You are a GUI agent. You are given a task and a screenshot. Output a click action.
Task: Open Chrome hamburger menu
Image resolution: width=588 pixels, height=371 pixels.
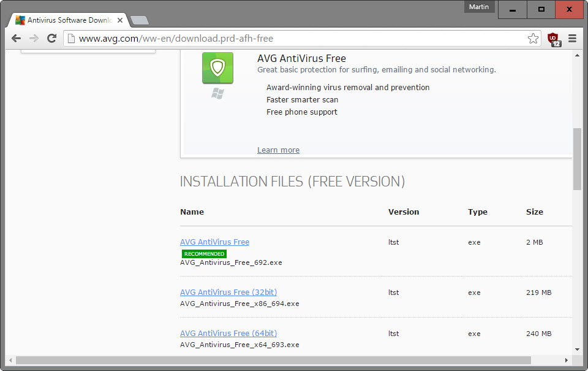click(572, 38)
